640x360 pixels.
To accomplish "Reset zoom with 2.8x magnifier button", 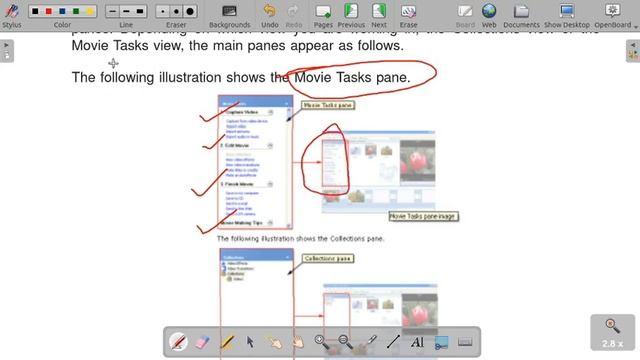I will (x=612, y=332).
